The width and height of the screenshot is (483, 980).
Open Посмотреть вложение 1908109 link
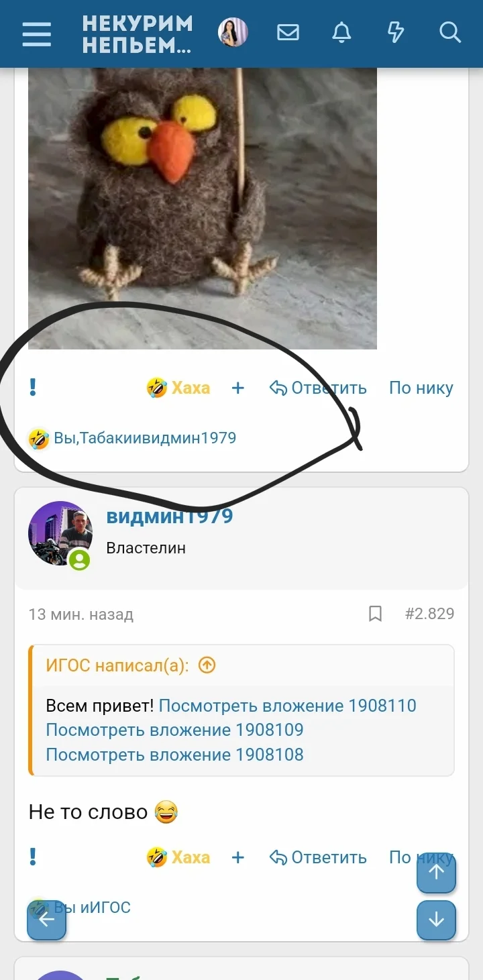[174, 730]
